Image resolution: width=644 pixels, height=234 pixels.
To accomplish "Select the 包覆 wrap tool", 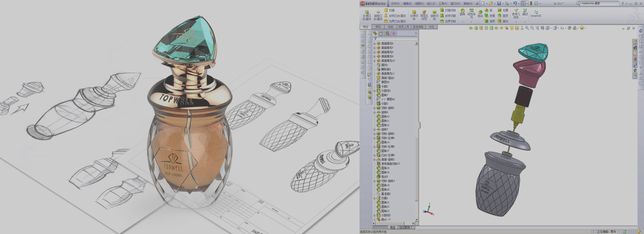I will coord(503,10).
